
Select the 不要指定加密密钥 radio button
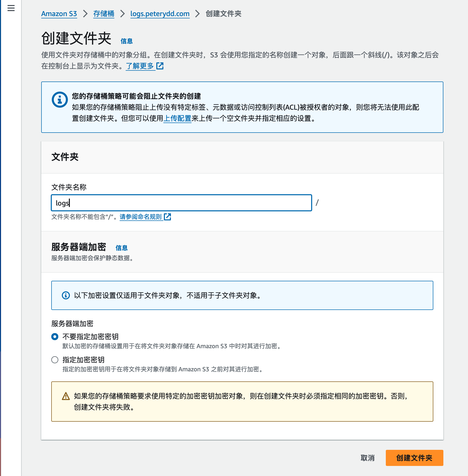pos(55,337)
